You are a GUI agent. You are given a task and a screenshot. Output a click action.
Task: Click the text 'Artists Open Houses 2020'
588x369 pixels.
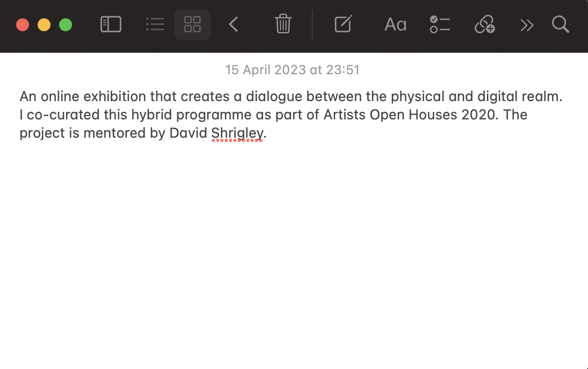tap(411, 115)
